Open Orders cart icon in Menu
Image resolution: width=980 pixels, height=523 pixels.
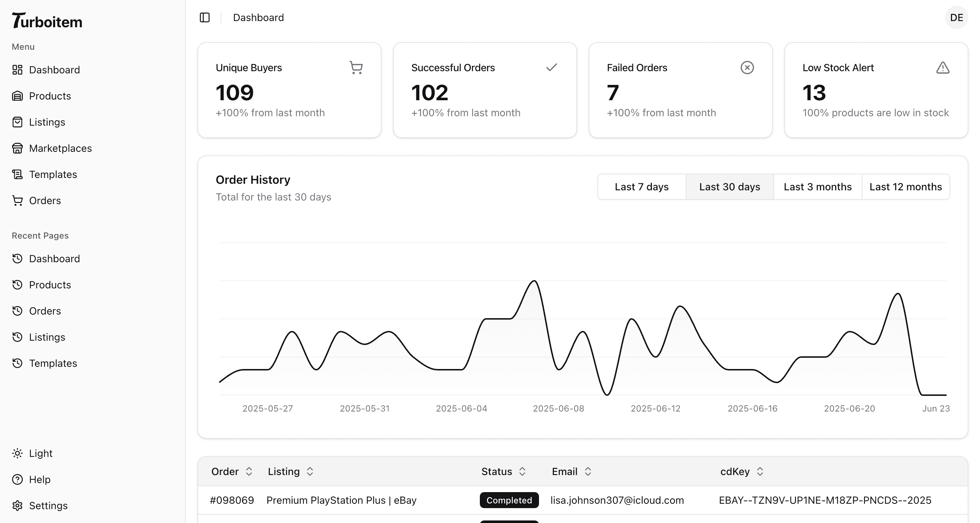coord(17,200)
